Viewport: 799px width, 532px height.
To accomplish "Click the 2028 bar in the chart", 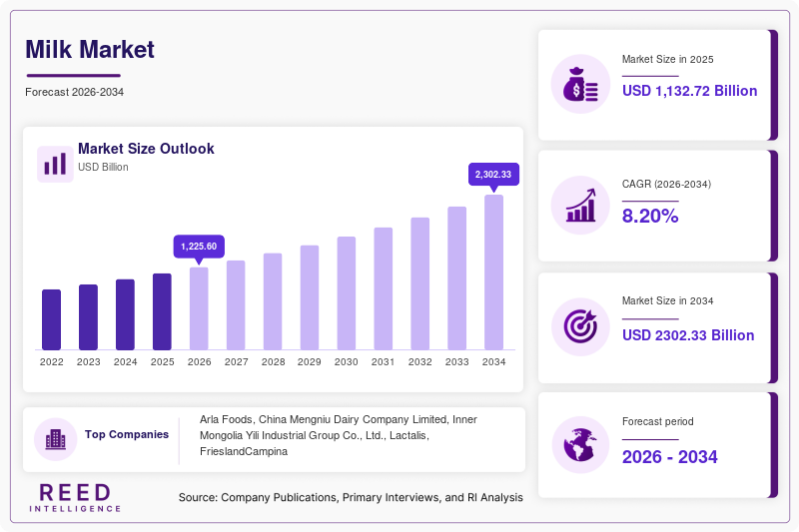I will [x=273, y=301].
